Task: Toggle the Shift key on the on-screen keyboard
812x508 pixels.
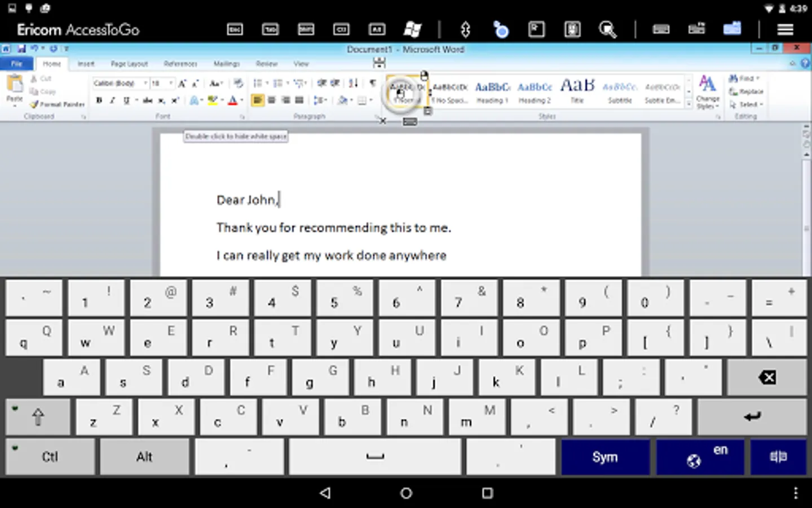Action: pyautogui.click(x=38, y=417)
